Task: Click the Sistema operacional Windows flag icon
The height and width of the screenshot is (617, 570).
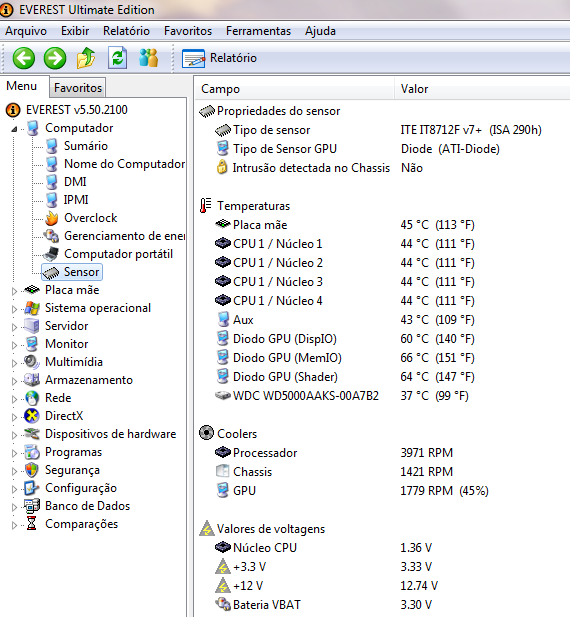Action: pyautogui.click(x=32, y=308)
